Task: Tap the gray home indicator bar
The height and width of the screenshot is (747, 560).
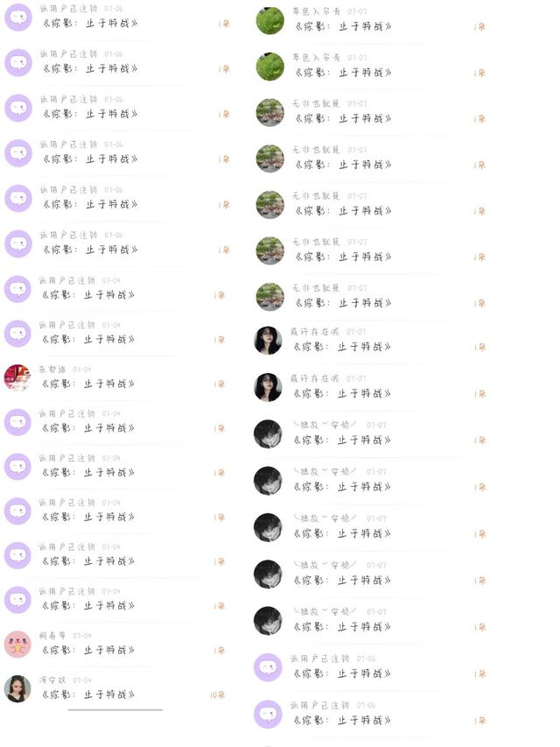Action: [115, 708]
